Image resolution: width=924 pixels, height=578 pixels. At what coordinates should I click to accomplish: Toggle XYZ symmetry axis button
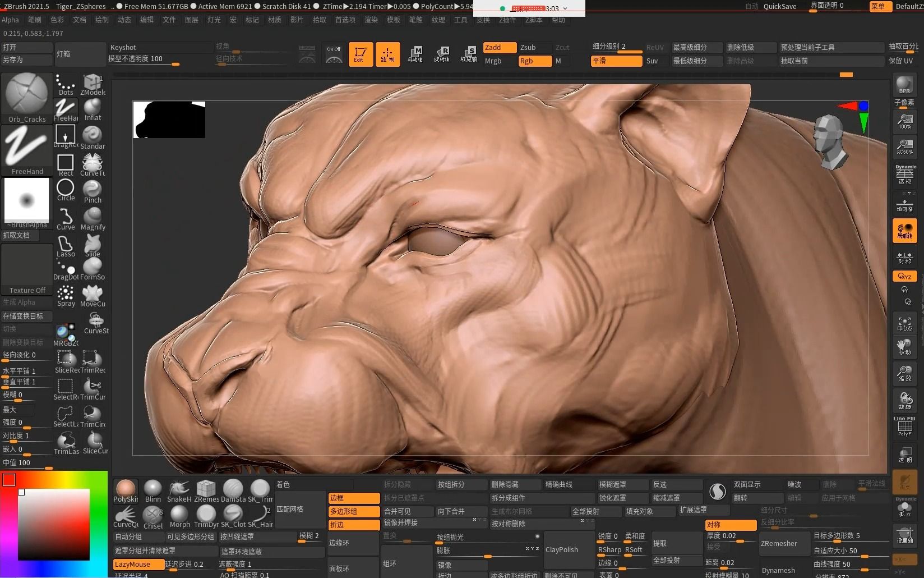point(905,276)
